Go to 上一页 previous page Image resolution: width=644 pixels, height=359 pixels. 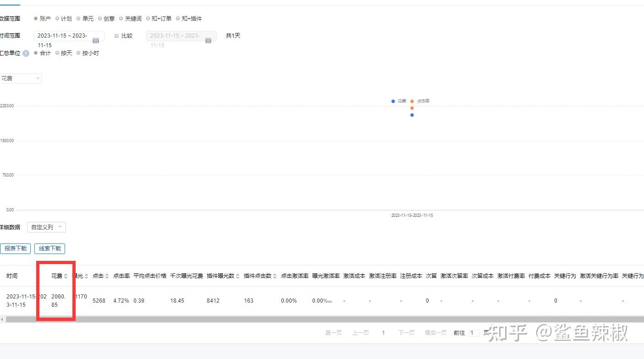tap(361, 333)
